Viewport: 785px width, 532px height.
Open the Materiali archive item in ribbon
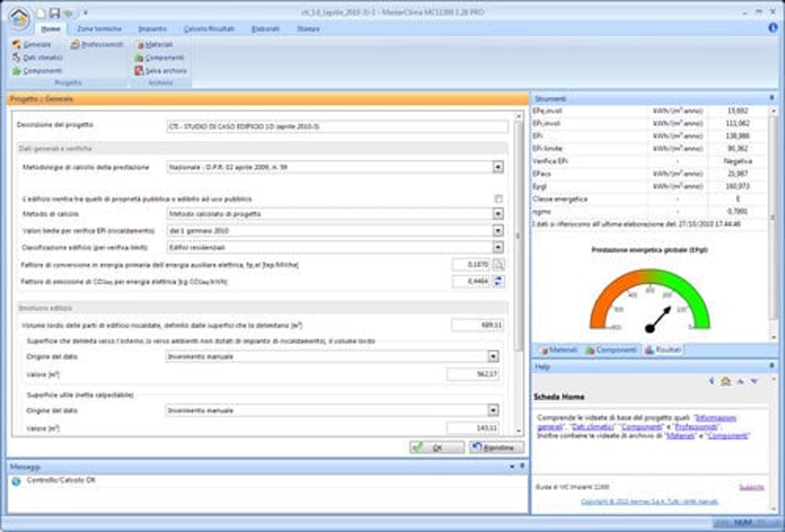point(154,44)
